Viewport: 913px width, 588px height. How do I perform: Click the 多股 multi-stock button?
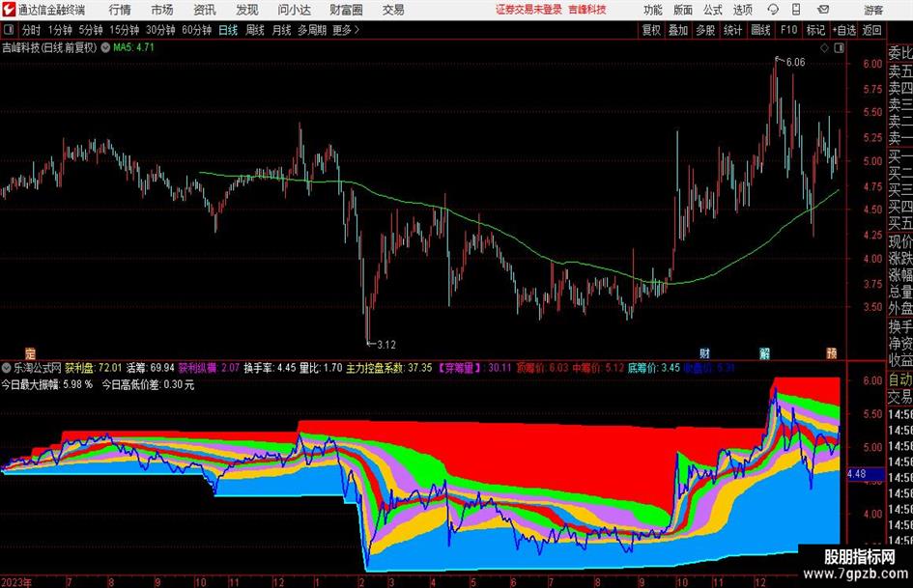click(705, 30)
